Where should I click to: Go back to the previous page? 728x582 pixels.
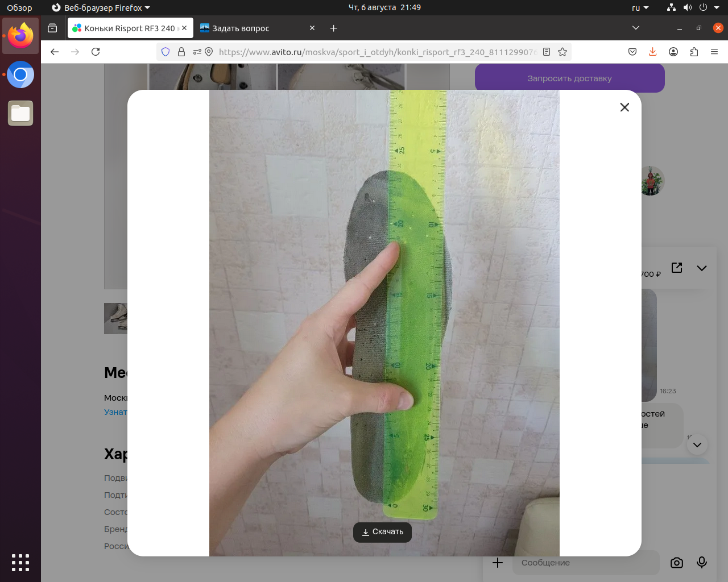click(55, 52)
